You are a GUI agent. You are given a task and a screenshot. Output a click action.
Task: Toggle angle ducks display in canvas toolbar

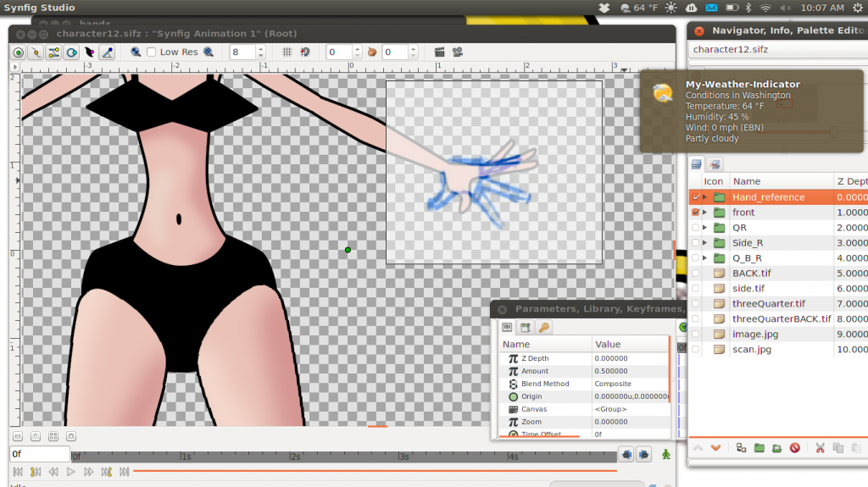coord(108,52)
